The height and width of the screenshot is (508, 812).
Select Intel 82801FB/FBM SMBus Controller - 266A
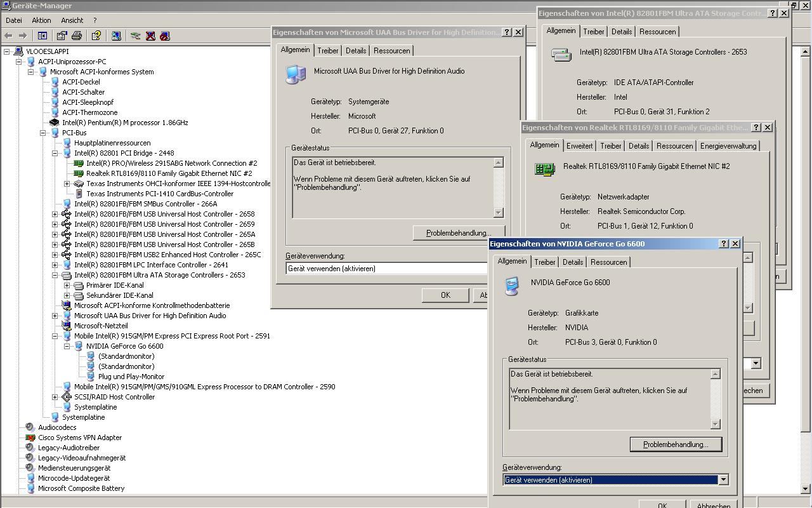click(x=145, y=204)
